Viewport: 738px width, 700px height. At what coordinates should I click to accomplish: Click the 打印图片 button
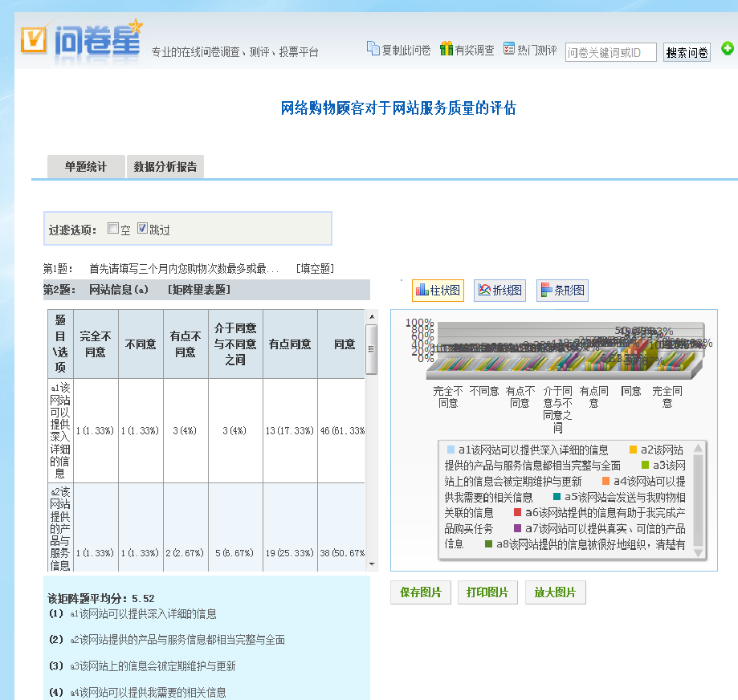tap(487, 592)
